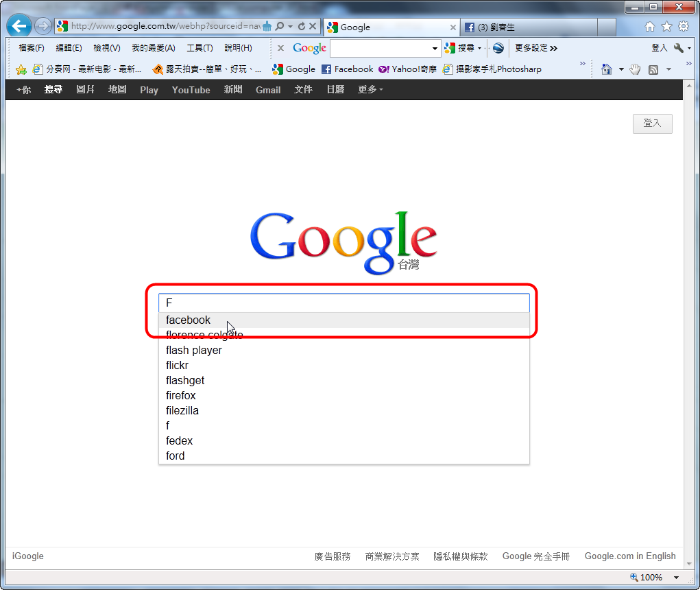Open the browser Tools gear icon
Viewport: 700px width, 590px height.
pos(684,26)
